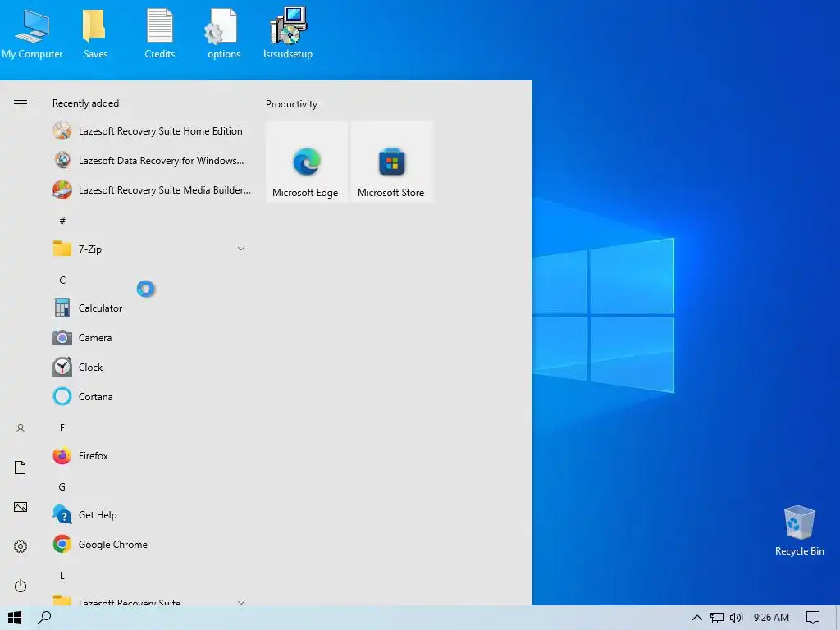Open Pictures from Start sidebar
This screenshot has height=630, width=840.
(x=21, y=507)
